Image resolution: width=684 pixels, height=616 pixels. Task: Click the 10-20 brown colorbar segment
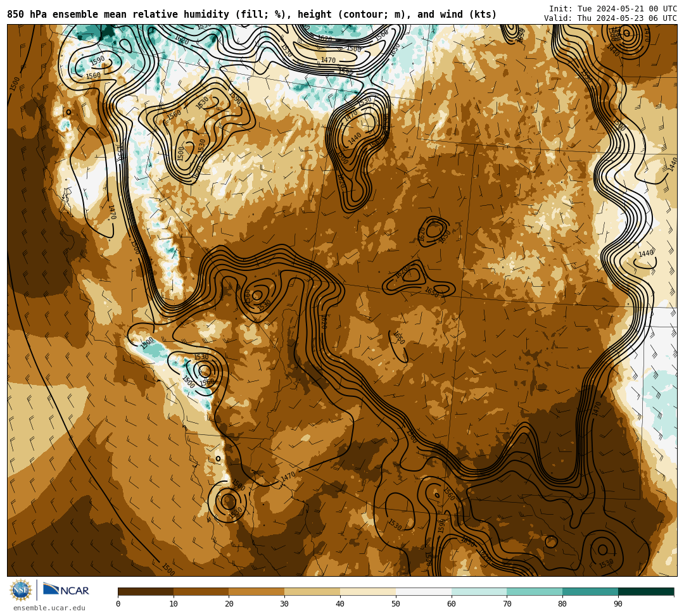[201, 591]
